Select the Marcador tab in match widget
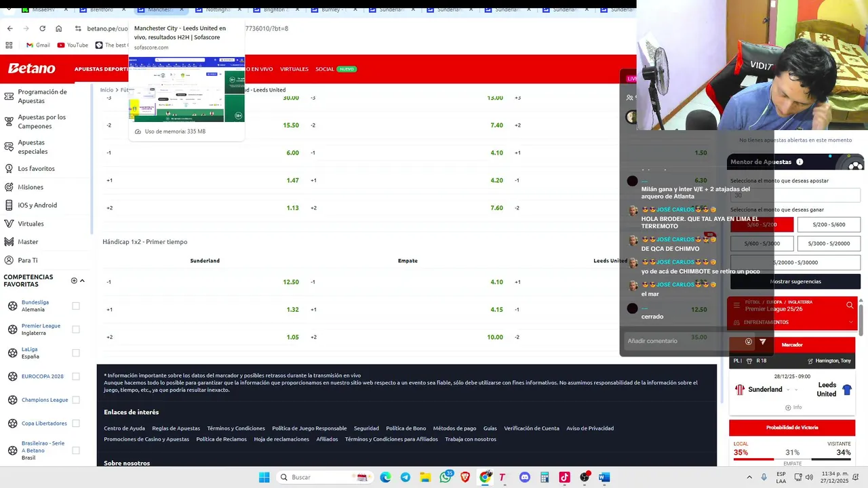 click(791, 345)
